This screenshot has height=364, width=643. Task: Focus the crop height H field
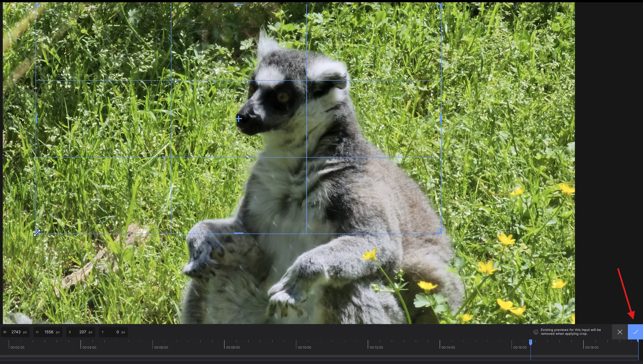49,332
